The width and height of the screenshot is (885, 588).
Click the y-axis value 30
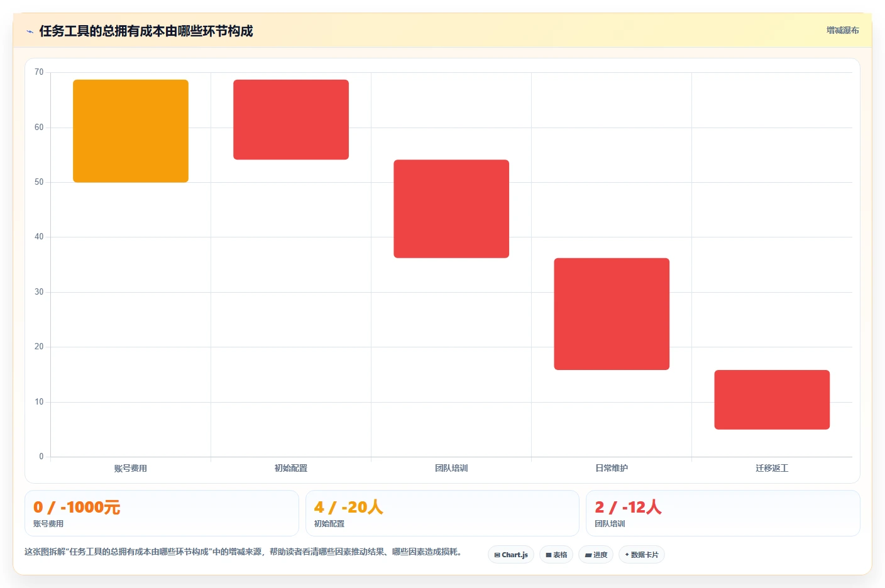(39, 292)
